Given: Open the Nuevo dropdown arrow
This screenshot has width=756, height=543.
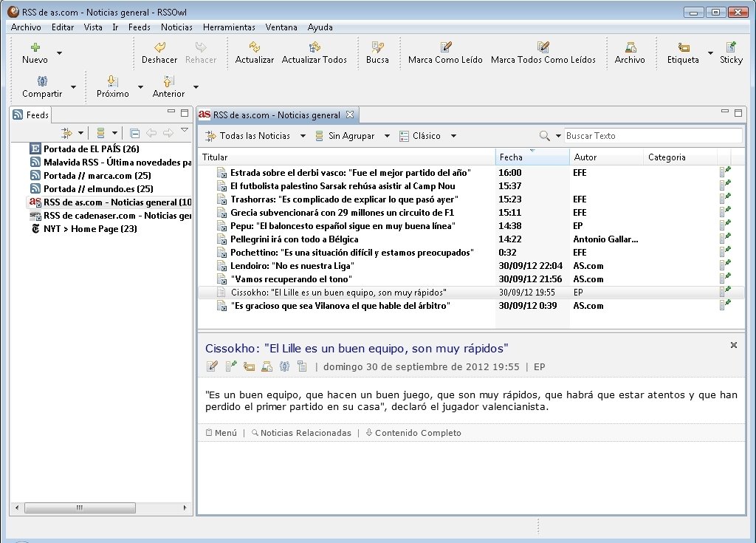Looking at the screenshot, I should (59, 52).
